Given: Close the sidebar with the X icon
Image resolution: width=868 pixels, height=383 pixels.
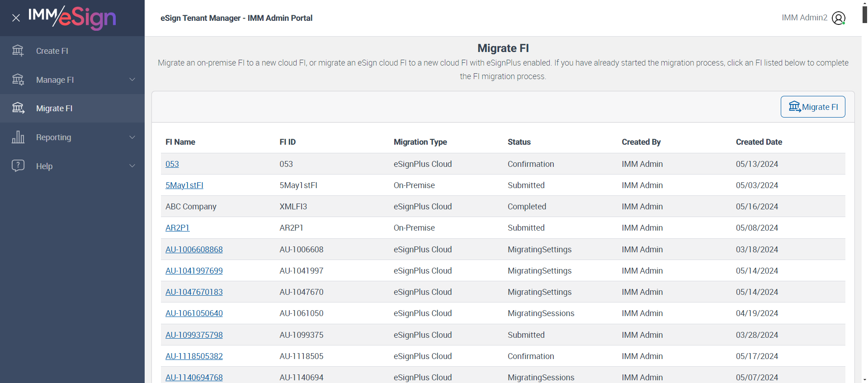Looking at the screenshot, I should coord(16,18).
